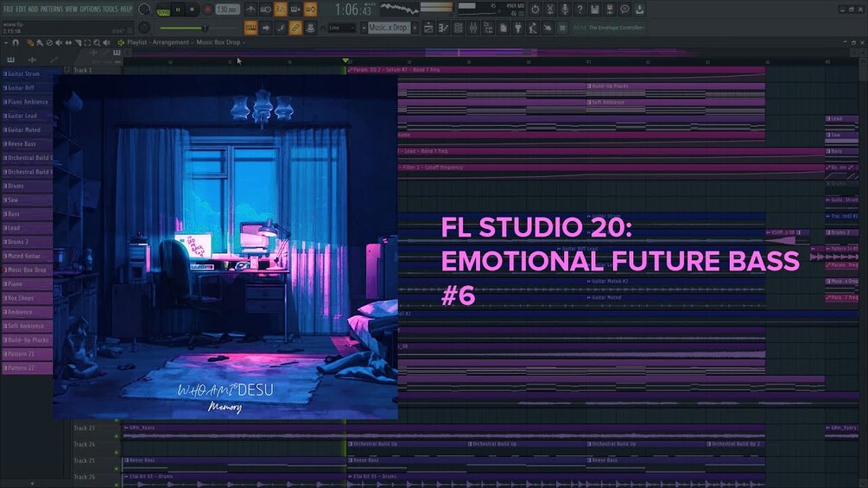Click the question mark help icon

click(580, 10)
